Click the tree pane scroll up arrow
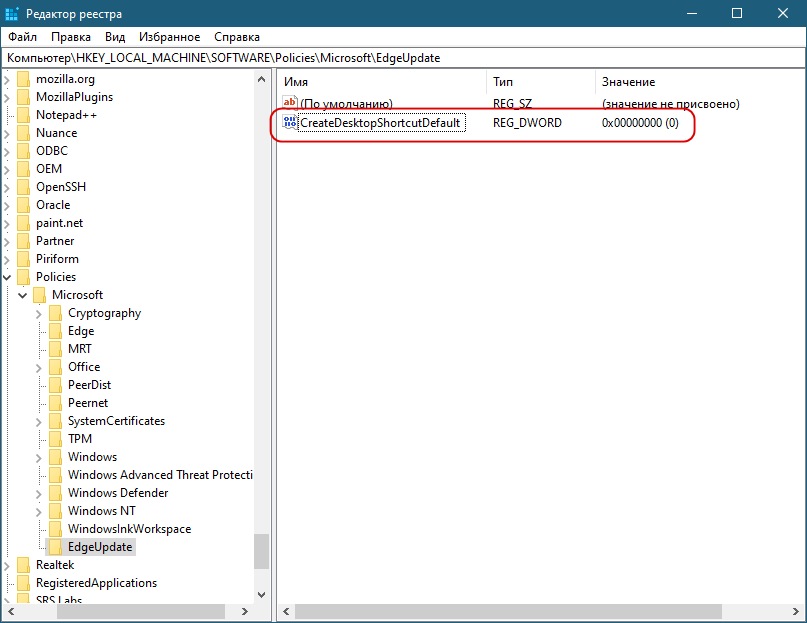The image size is (807, 623). coord(261,79)
